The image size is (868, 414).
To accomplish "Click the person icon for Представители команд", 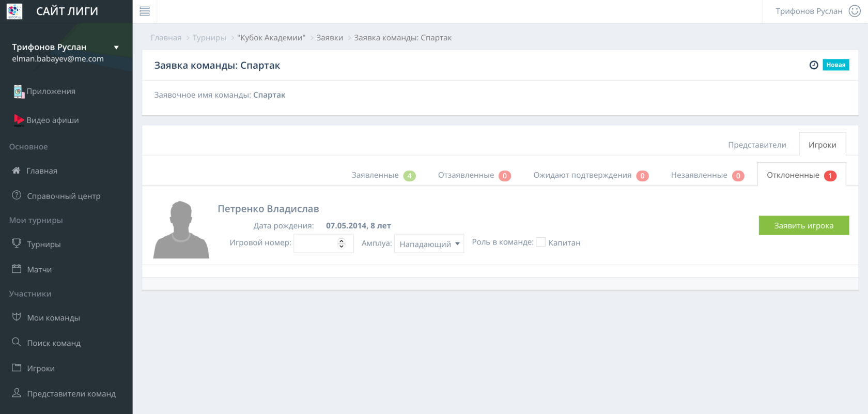I will pyautogui.click(x=17, y=393).
